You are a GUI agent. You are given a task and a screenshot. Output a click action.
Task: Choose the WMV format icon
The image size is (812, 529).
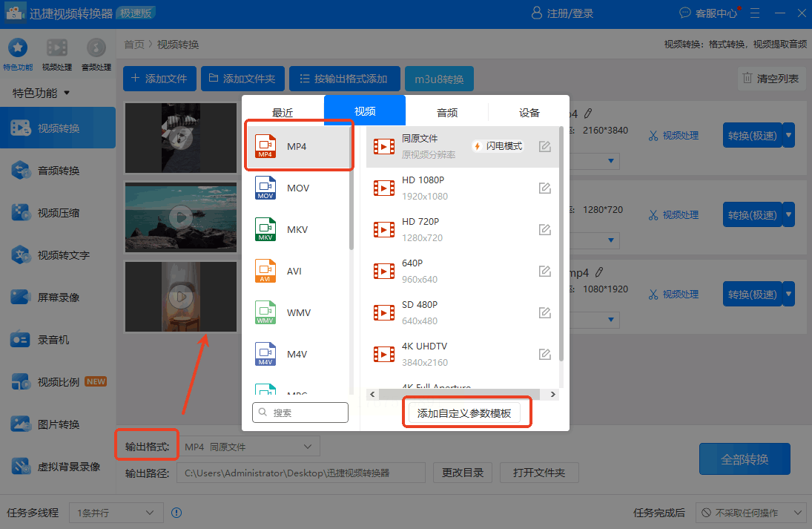click(265, 312)
